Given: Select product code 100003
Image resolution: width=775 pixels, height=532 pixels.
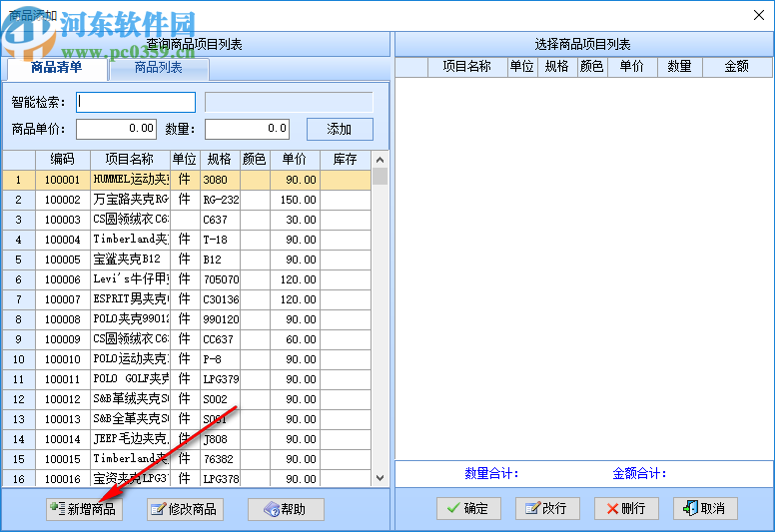Looking at the screenshot, I should [63, 220].
